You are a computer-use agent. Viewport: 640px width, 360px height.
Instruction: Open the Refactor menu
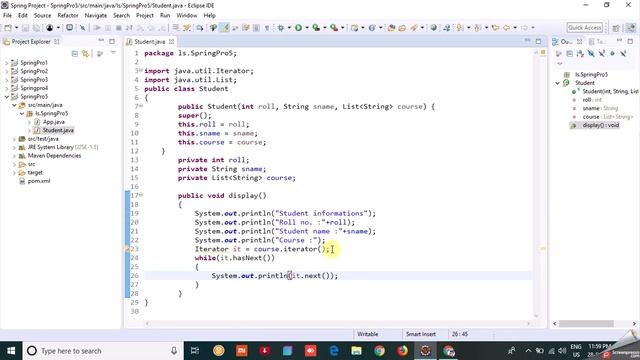click(68, 16)
